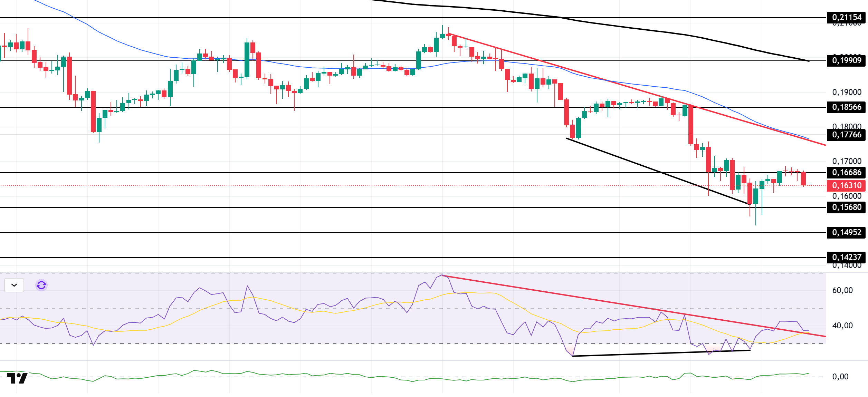Click the 0,18566 horizontal line label

(x=846, y=107)
